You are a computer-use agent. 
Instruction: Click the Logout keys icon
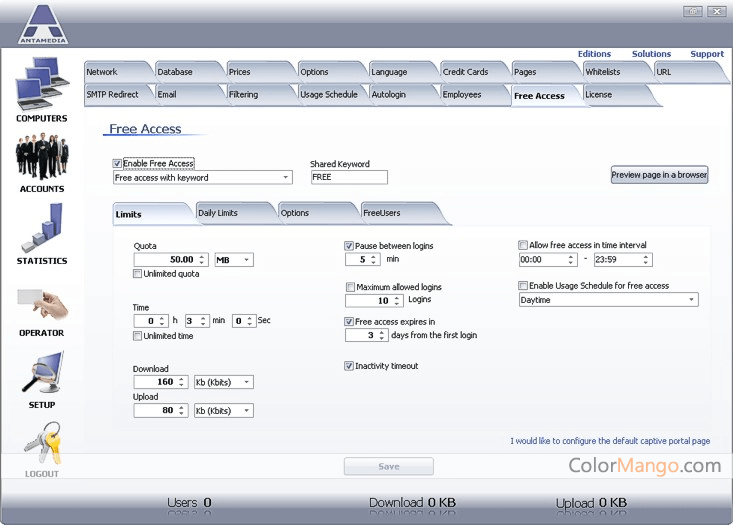(41, 443)
